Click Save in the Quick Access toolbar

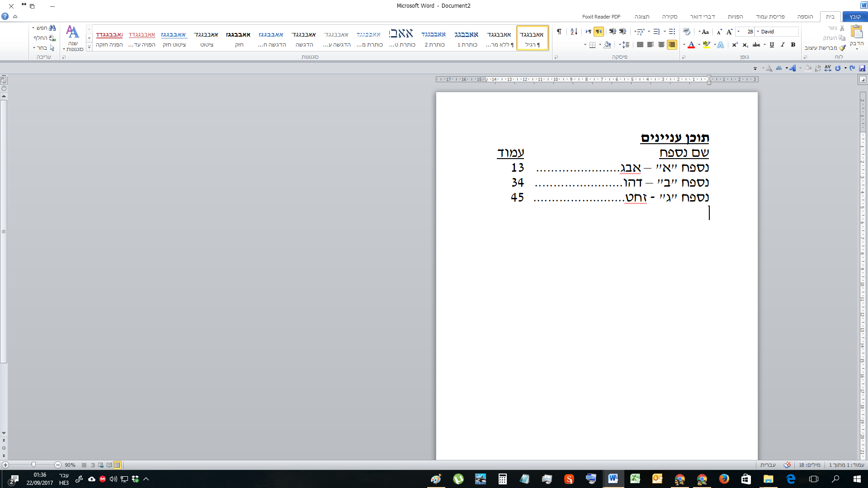tap(862, 68)
